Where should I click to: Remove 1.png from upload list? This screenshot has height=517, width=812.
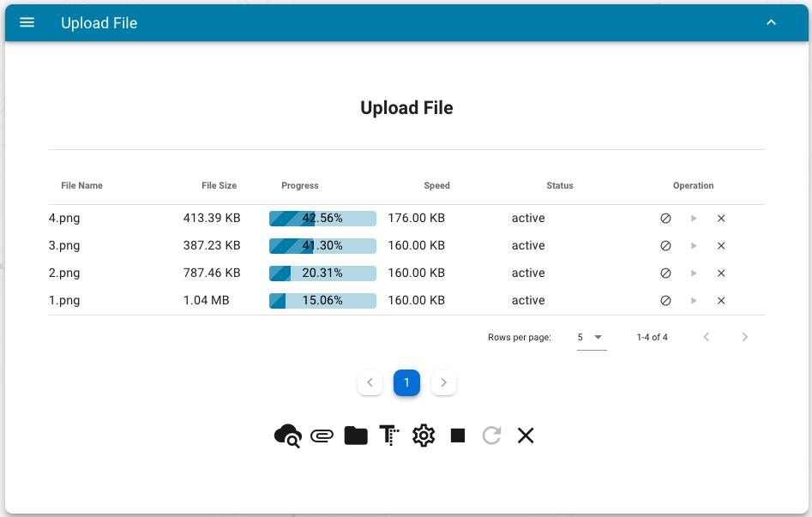tap(721, 300)
